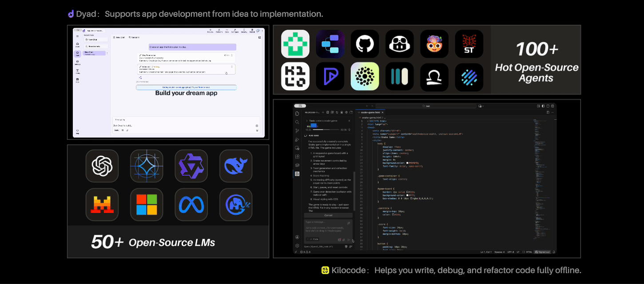Select the Meta infinity model icon
The width and height of the screenshot is (644, 284).
tap(191, 205)
